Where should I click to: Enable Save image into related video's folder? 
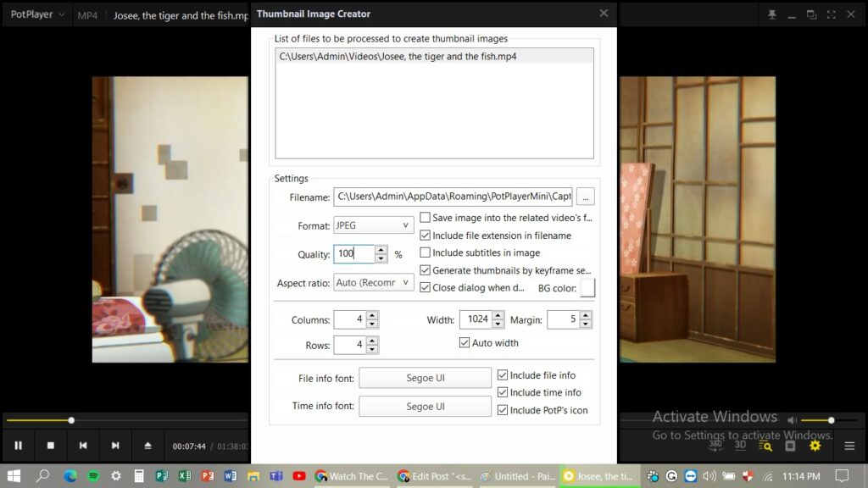[x=426, y=218]
